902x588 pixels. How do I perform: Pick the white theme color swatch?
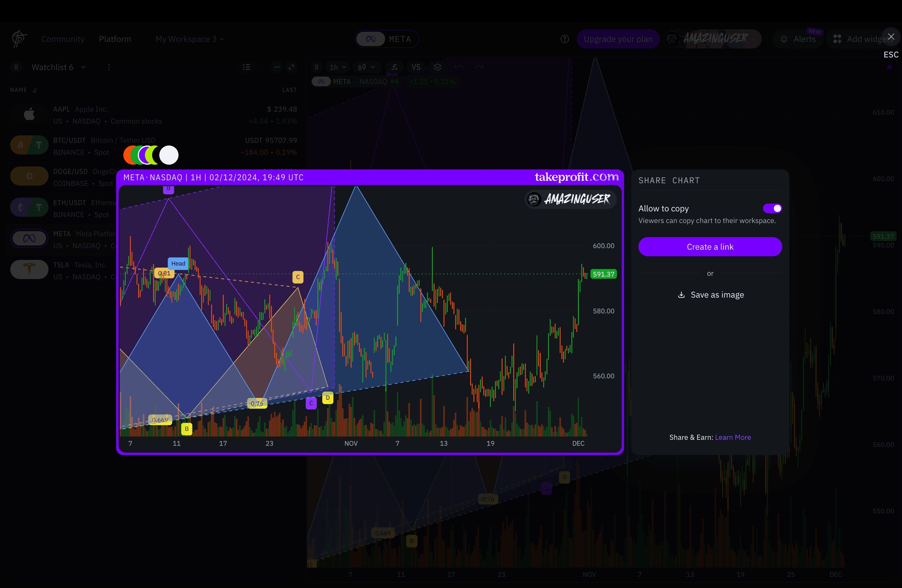click(x=169, y=155)
